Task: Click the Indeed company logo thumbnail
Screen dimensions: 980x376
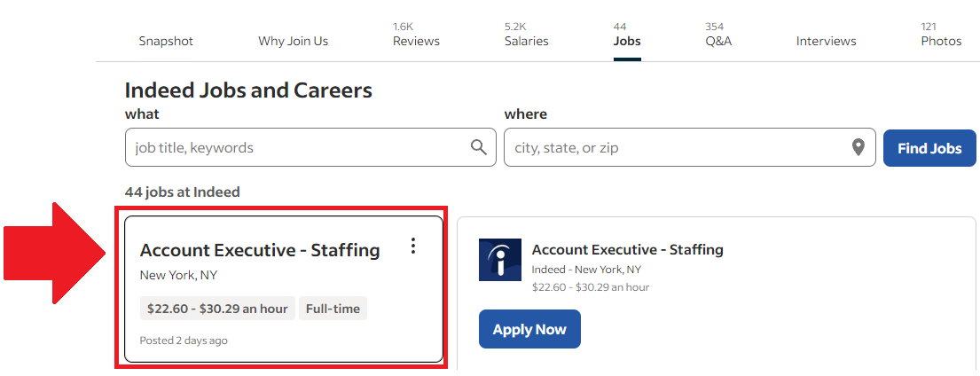Action: (x=499, y=259)
